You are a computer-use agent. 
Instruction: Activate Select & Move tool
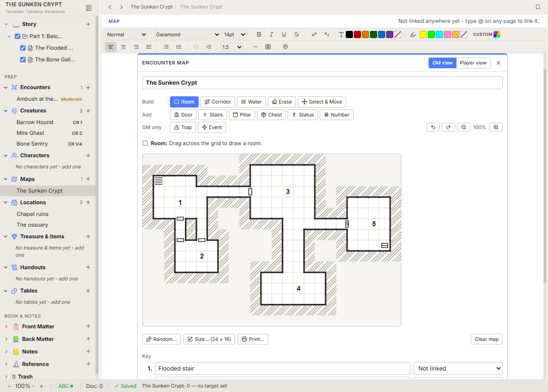coord(322,102)
